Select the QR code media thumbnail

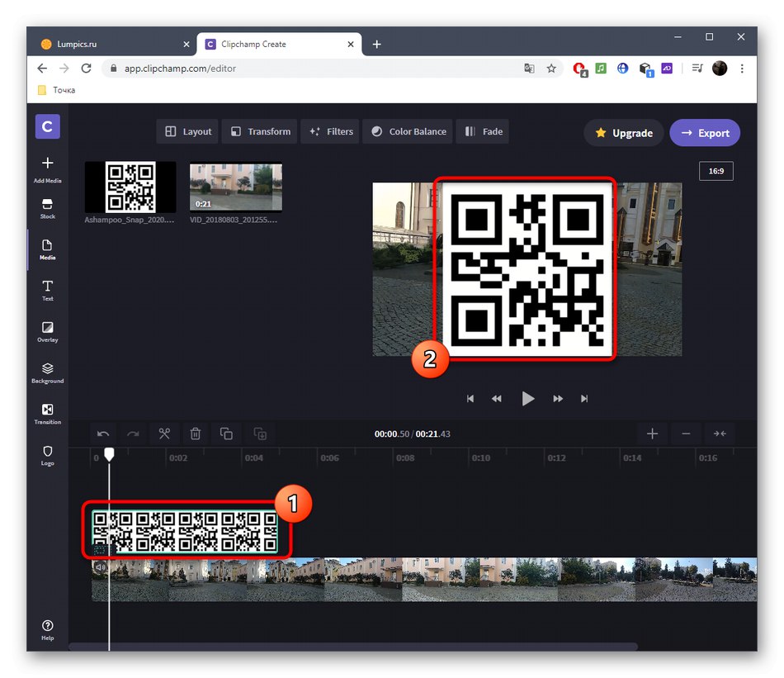coord(130,187)
